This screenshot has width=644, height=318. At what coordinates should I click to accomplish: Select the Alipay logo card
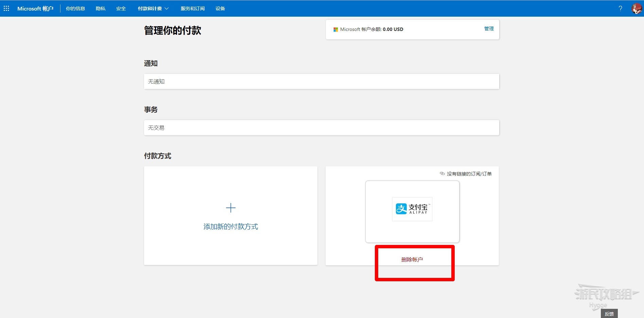point(412,212)
